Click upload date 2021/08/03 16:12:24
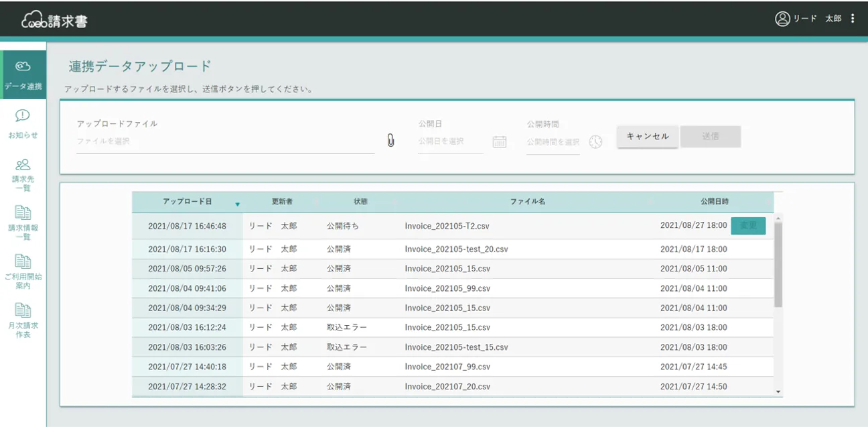This screenshot has width=868, height=427. click(187, 328)
